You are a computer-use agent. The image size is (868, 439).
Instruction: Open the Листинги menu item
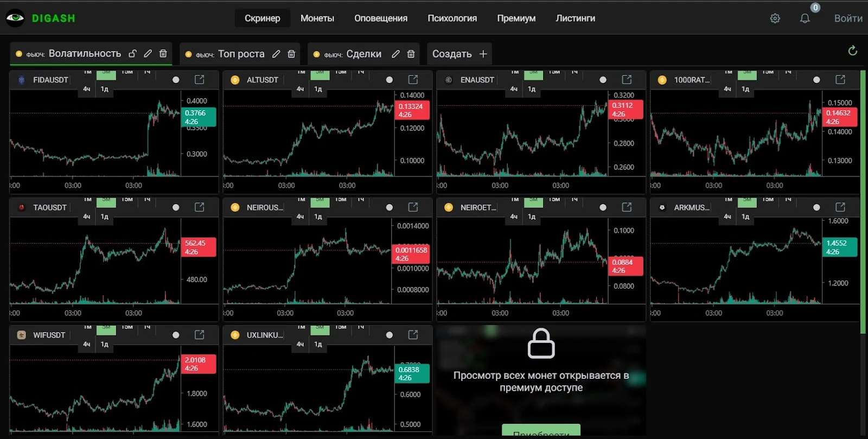click(x=575, y=18)
